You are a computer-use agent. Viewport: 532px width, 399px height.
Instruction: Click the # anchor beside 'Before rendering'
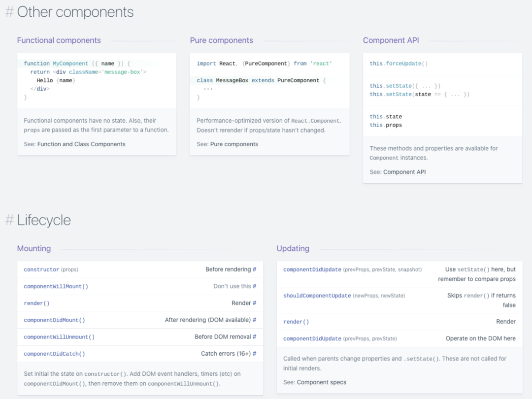(255, 269)
